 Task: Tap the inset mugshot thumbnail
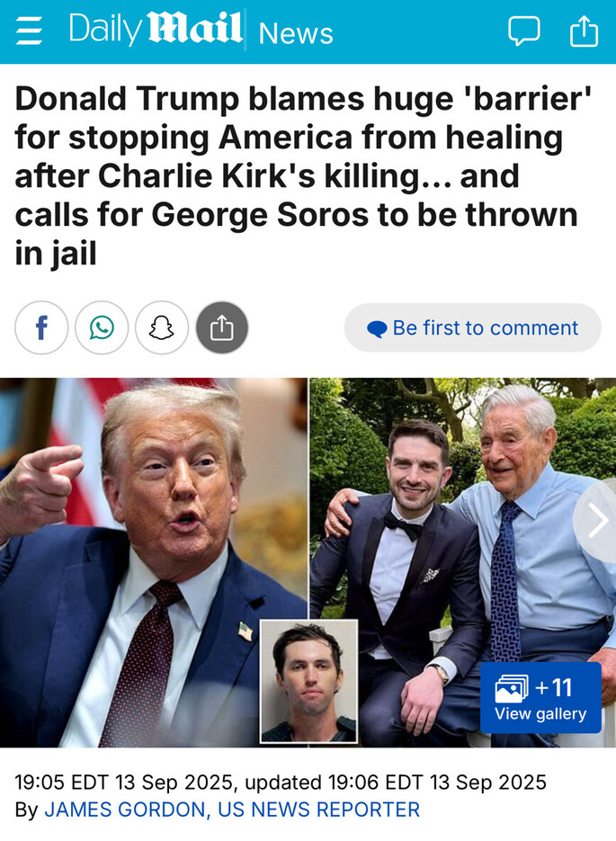point(308,681)
